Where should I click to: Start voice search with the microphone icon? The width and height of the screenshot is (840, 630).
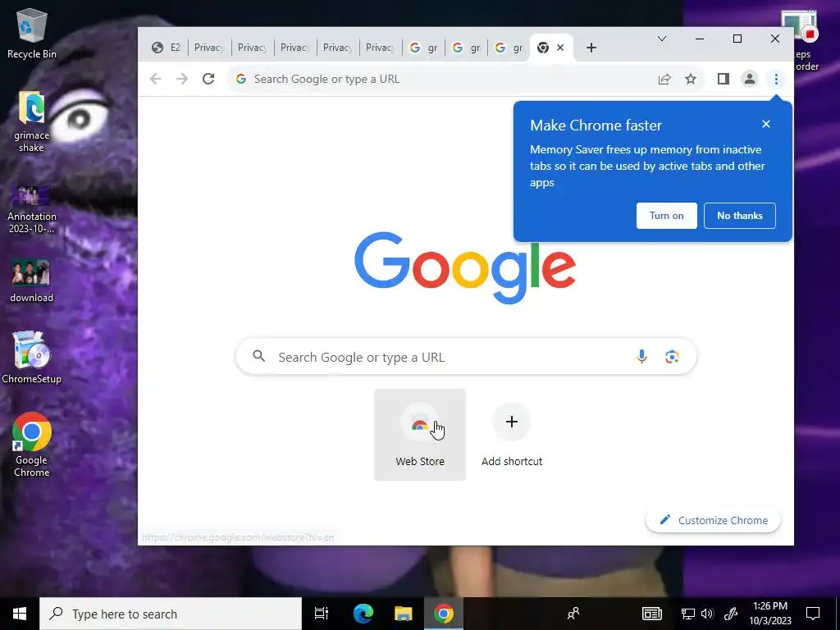click(641, 356)
